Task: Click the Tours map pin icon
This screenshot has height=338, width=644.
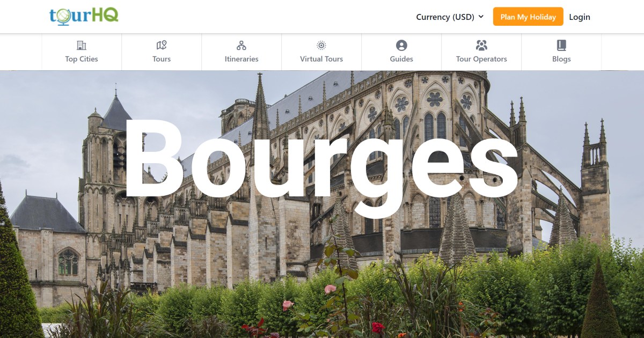Action: [x=162, y=45]
